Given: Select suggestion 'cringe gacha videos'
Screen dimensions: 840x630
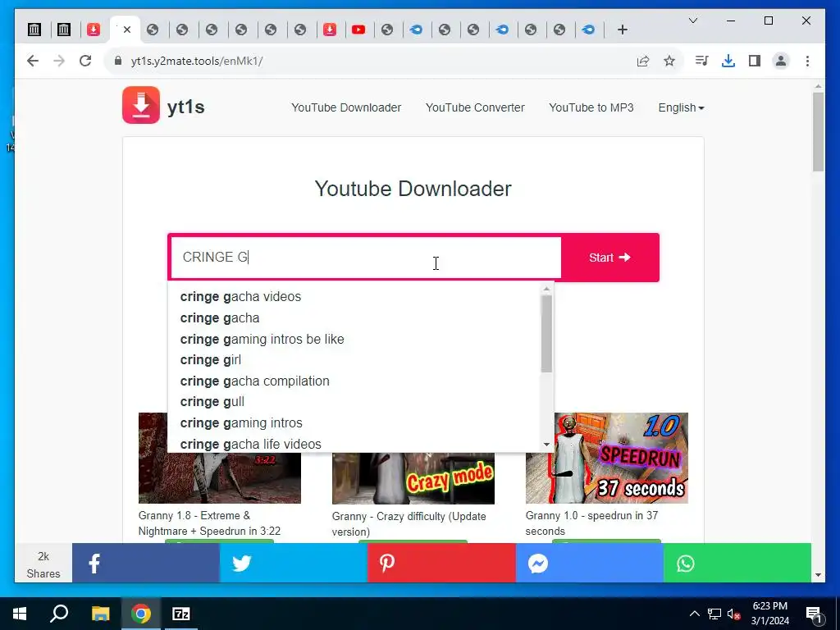Looking at the screenshot, I should coord(240,297).
